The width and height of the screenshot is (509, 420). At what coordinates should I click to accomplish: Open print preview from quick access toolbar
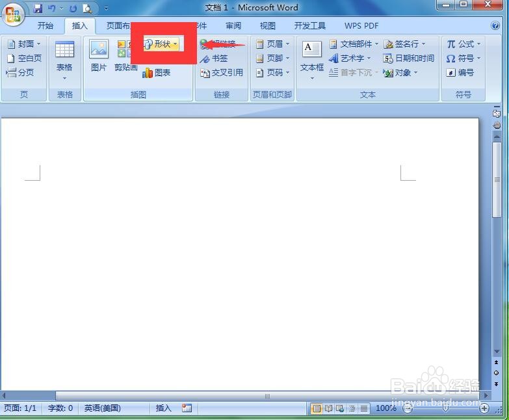[x=87, y=8]
